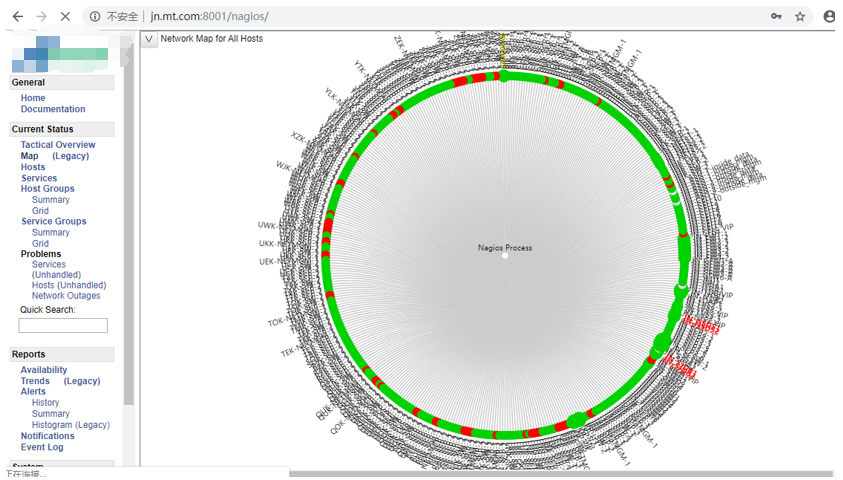The height and width of the screenshot is (480, 843).
Task: Click the Nagios Process center node
Action: (x=505, y=256)
